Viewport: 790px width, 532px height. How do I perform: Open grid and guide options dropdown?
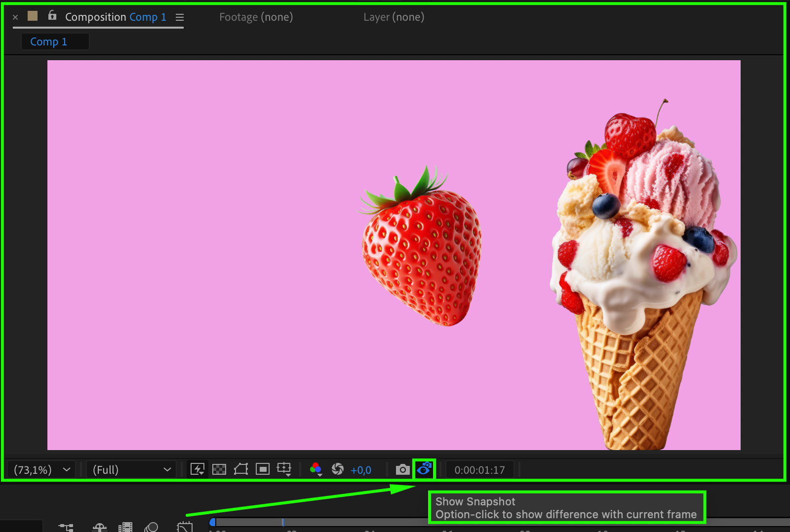point(284,469)
